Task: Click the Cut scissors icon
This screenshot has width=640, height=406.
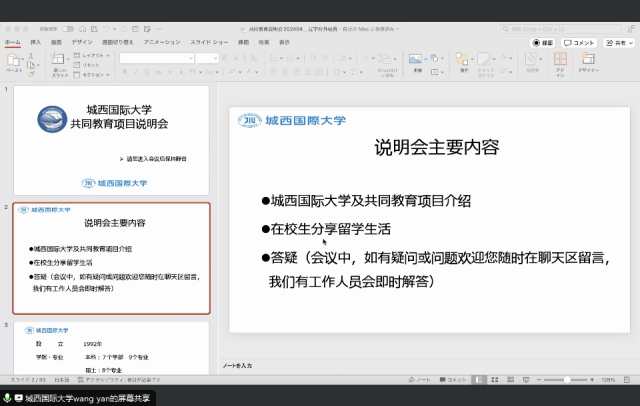Action: pos(31,56)
